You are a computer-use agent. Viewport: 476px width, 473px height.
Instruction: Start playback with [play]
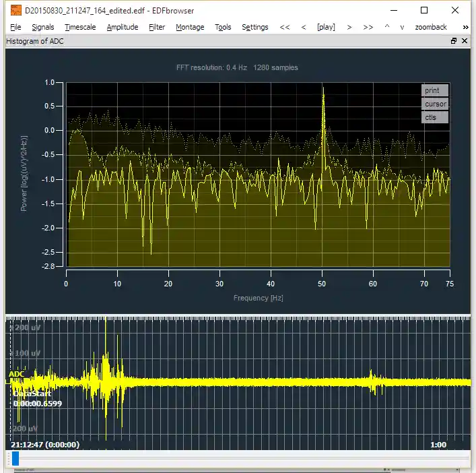(x=326, y=27)
